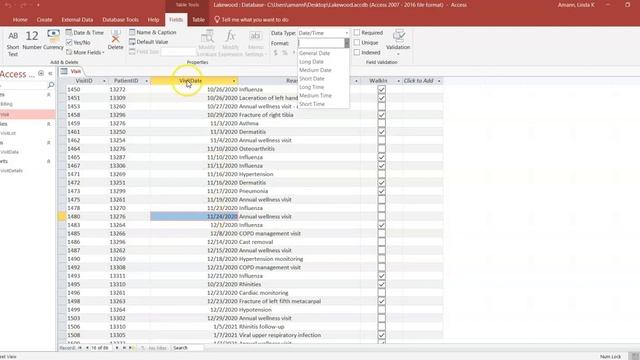Open Name & Caption properties
The image size is (640, 360).
(x=153, y=32)
